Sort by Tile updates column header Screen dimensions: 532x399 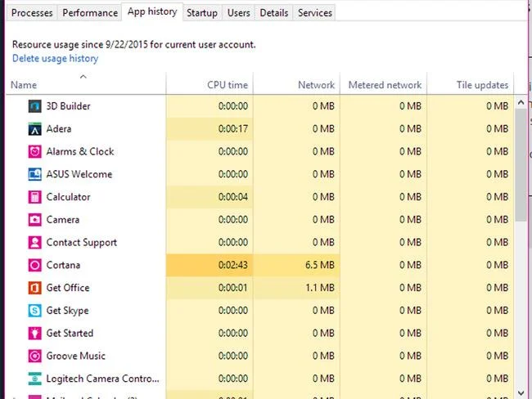click(471, 83)
